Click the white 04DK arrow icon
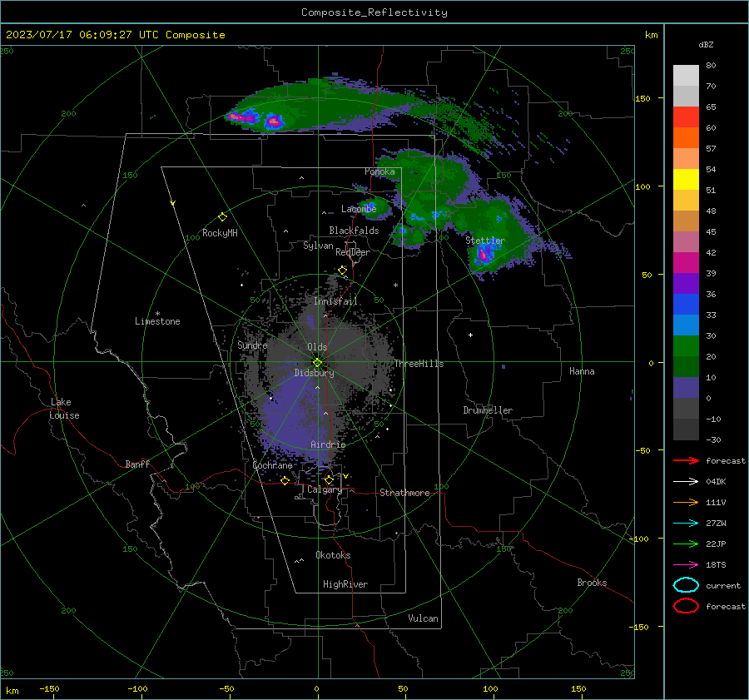The image size is (749, 700). (686, 481)
